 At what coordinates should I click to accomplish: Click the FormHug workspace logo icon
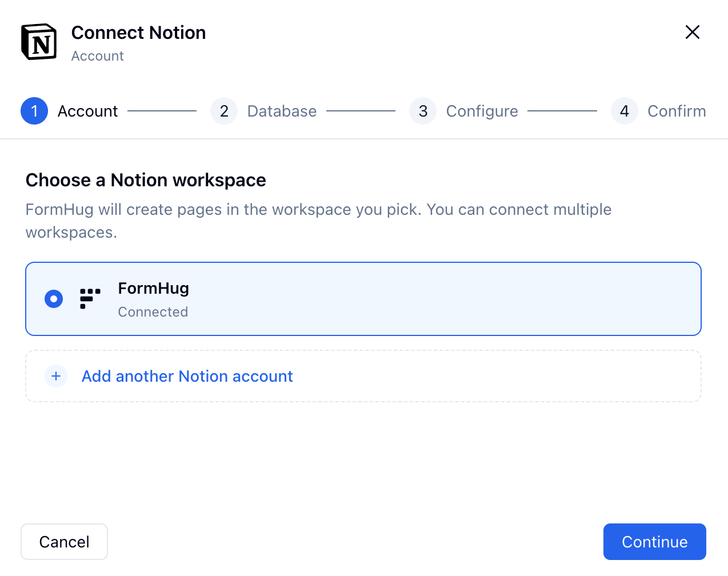(90, 299)
